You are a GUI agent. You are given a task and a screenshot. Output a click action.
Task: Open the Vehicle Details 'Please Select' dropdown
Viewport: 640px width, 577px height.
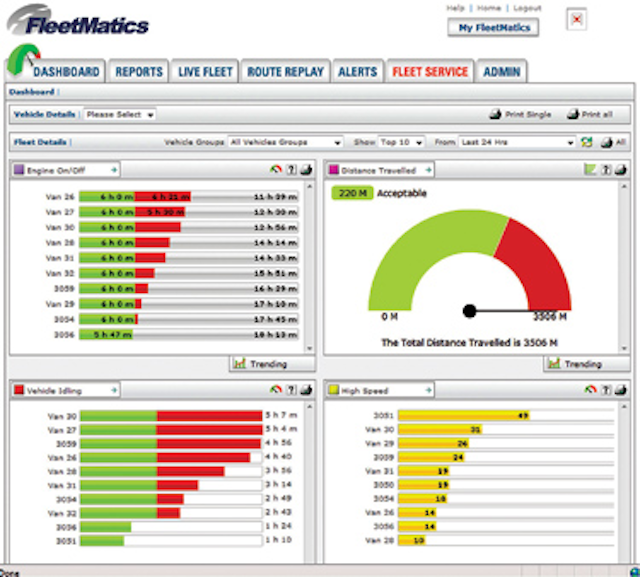120,115
